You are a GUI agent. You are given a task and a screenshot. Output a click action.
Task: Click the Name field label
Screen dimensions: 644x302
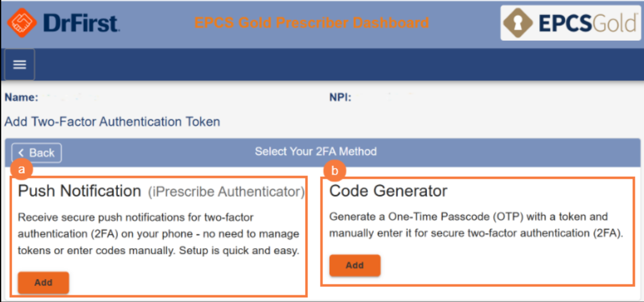tap(21, 98)
